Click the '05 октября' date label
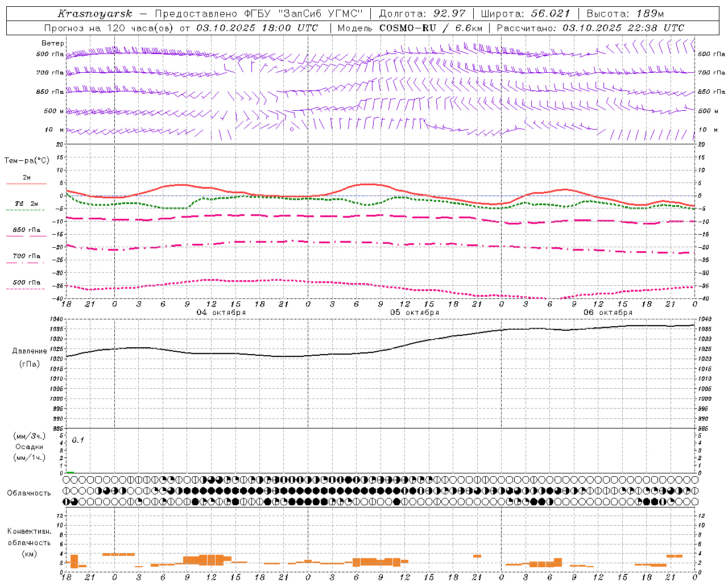 (x=415, y=313)
